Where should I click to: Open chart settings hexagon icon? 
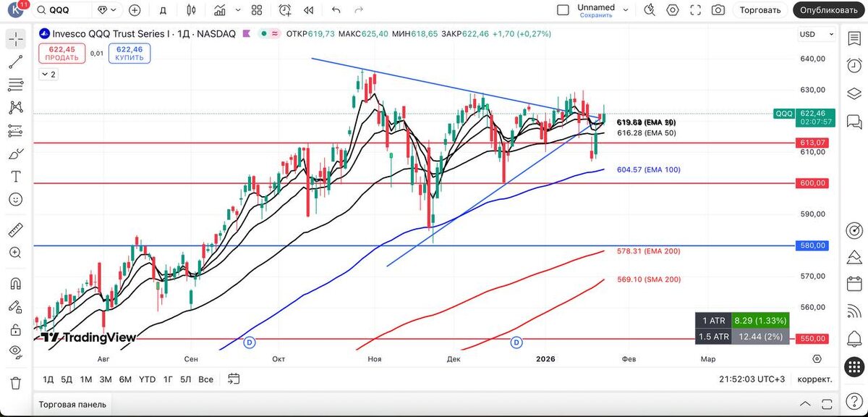pyautogui.click(x=673, y=10)
